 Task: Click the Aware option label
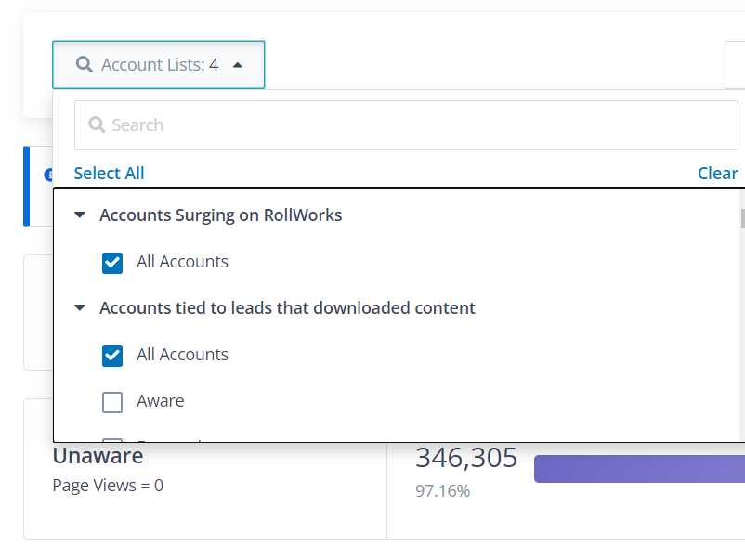(160, 401)
